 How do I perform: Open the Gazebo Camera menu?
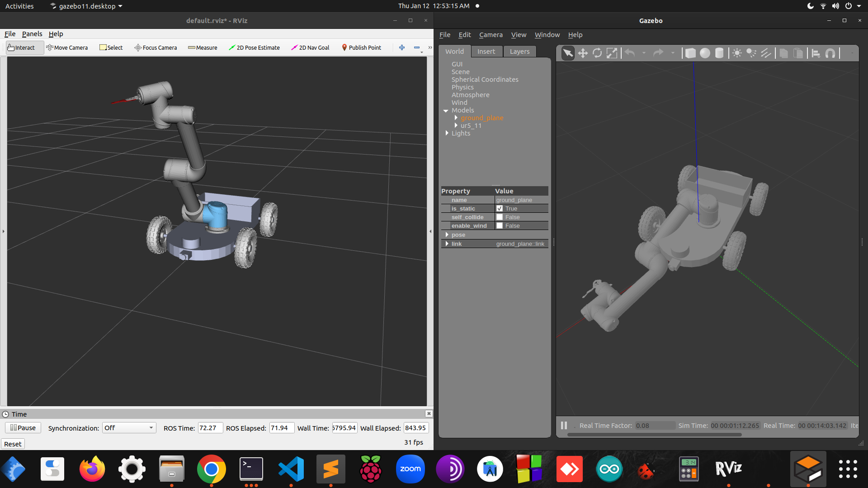coord(491,35)
